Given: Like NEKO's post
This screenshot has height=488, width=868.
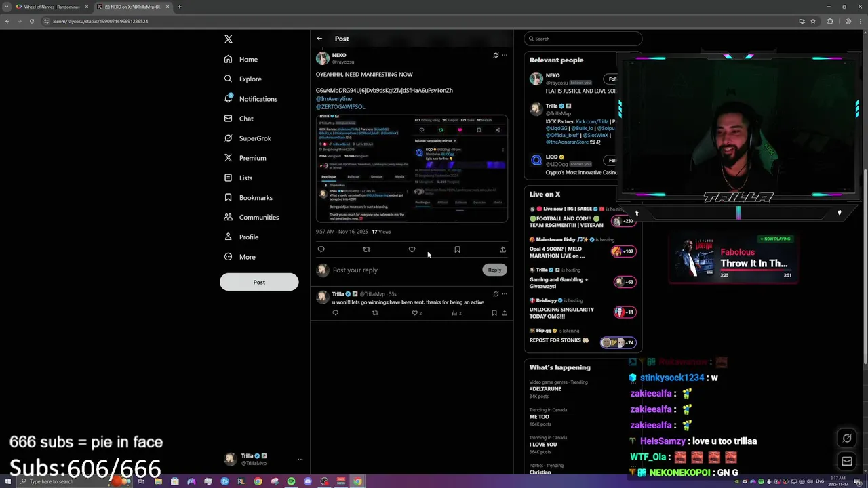Looking at the screenshot, I should [412, 249].
